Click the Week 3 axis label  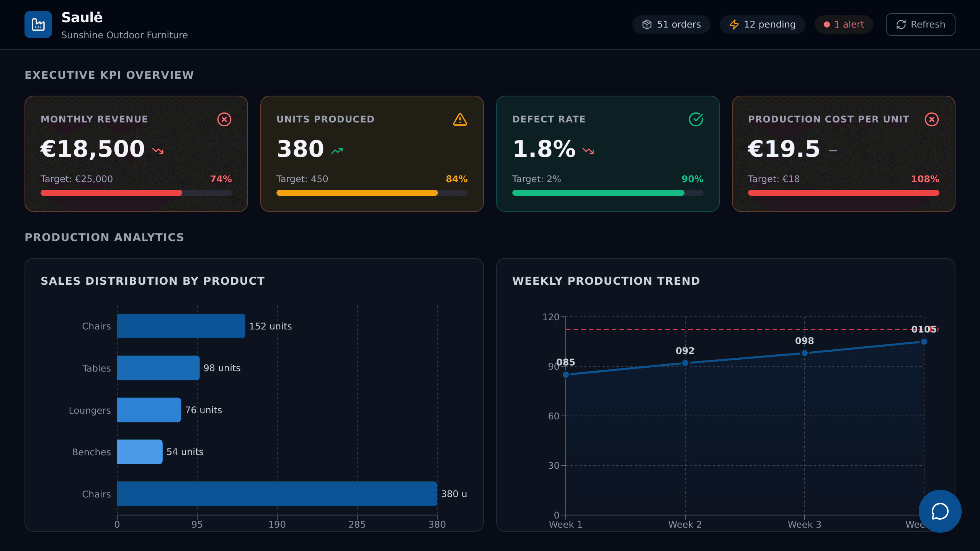point(805,525)
